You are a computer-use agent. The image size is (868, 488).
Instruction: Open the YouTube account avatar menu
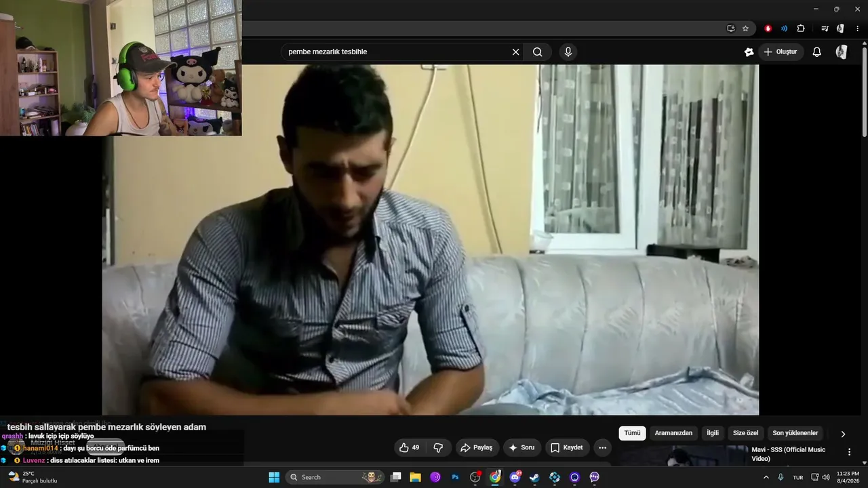pyautogui.click(x=842, y=52)
